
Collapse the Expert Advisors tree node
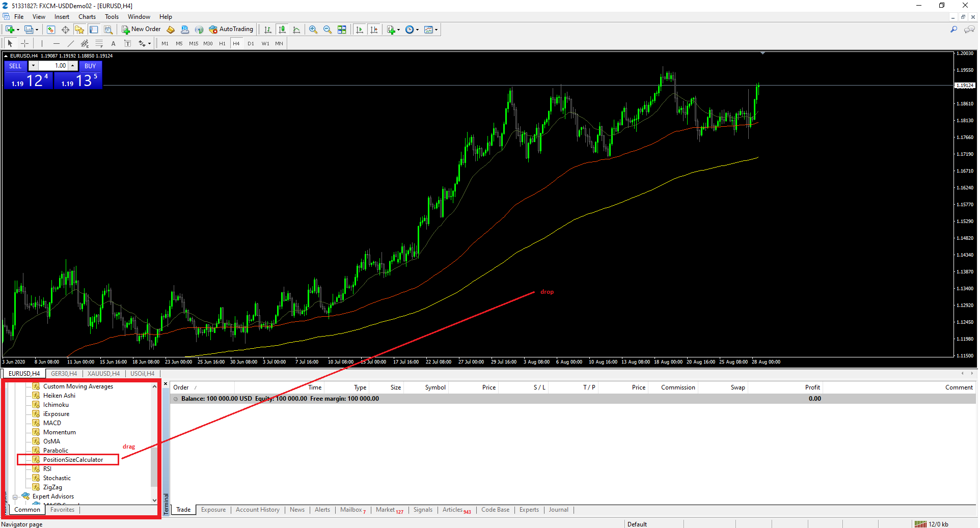15,496
